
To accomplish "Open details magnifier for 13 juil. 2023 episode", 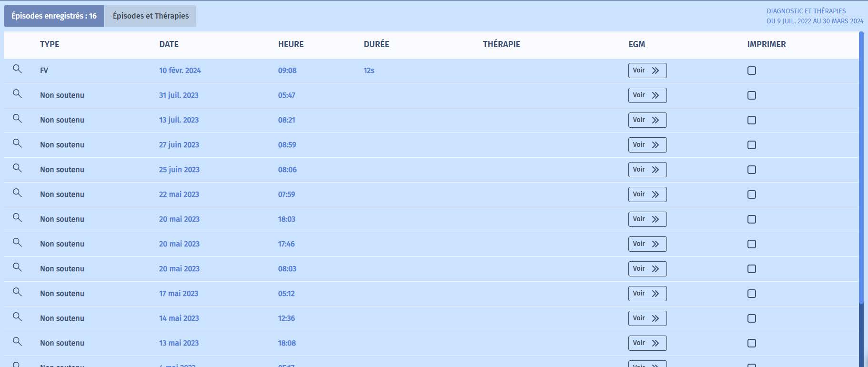I will pyautogui.click(x=17, y=119).
